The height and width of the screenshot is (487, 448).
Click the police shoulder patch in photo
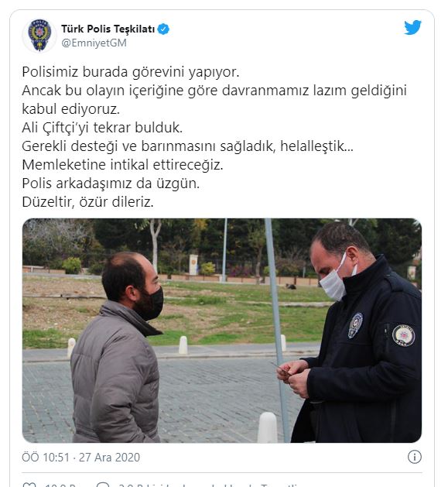(x=403, y=335)
